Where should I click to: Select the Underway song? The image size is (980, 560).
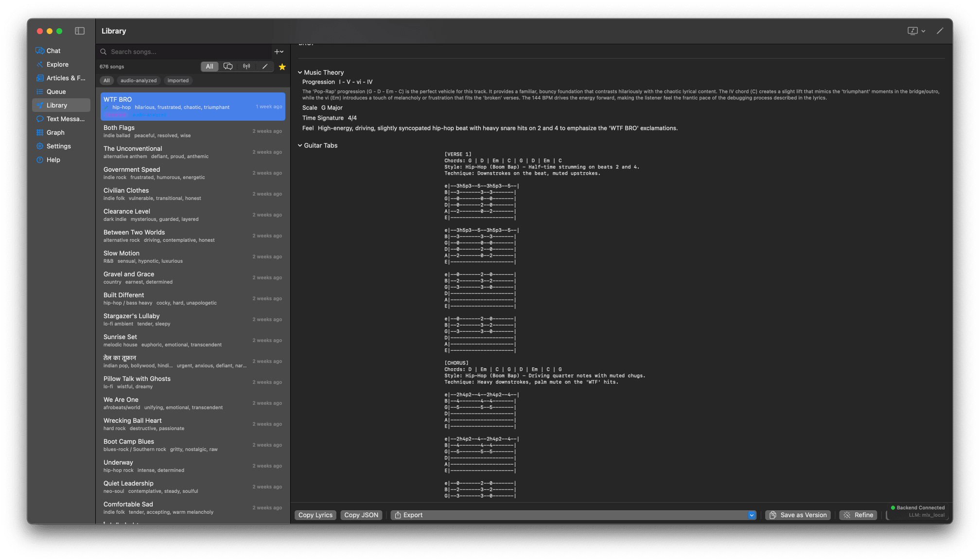click(192, 466)
